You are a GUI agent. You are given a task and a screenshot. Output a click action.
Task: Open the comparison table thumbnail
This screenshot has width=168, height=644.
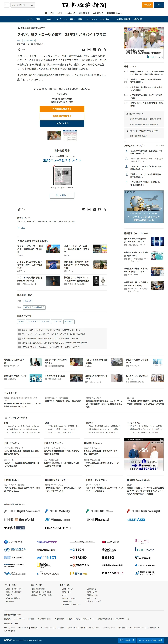70,135
